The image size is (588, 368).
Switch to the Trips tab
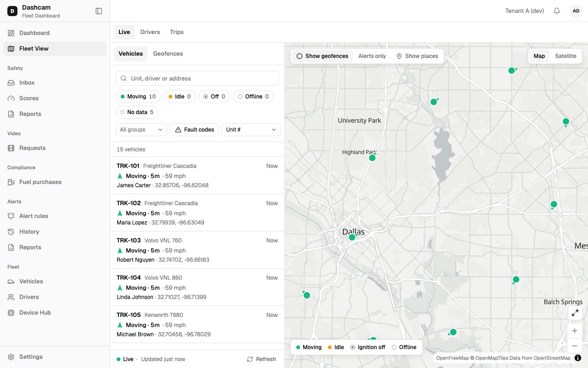(177, 32)
